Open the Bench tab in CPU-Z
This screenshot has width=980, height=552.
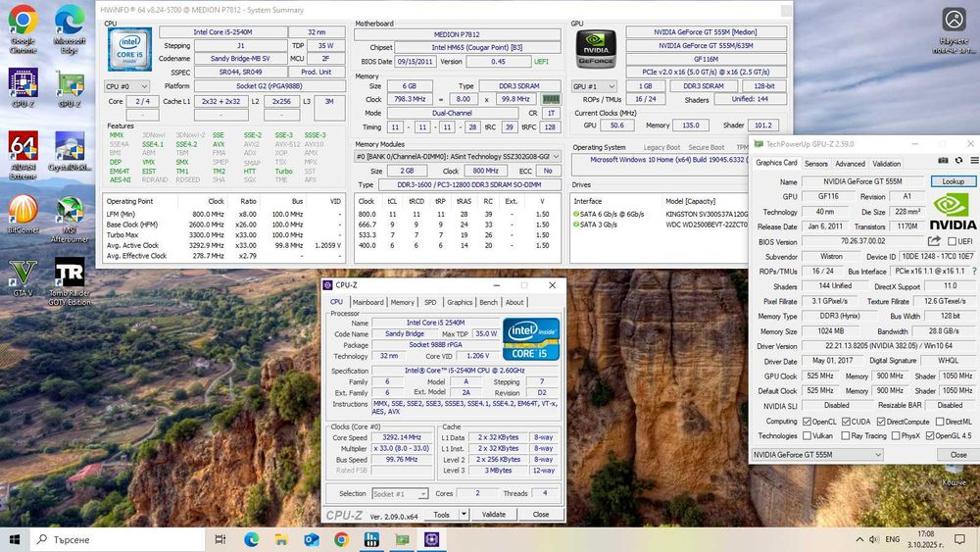click(x=488, y=302)
